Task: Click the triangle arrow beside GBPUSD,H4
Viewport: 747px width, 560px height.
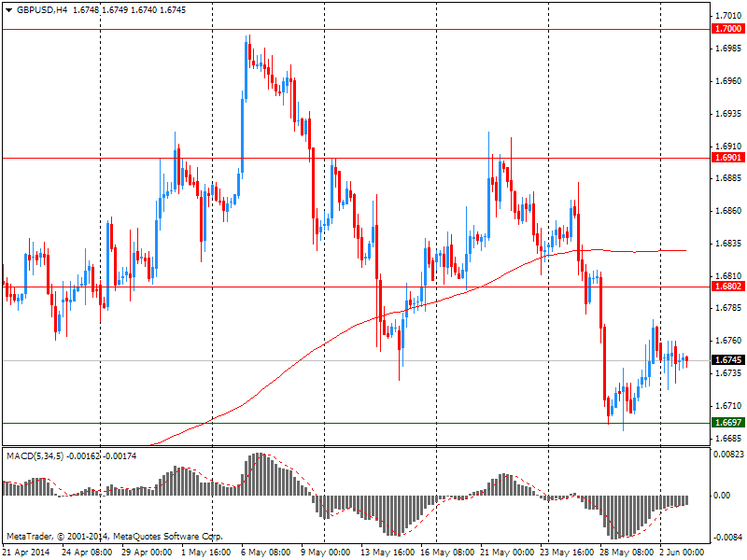Action: point(9,10)
